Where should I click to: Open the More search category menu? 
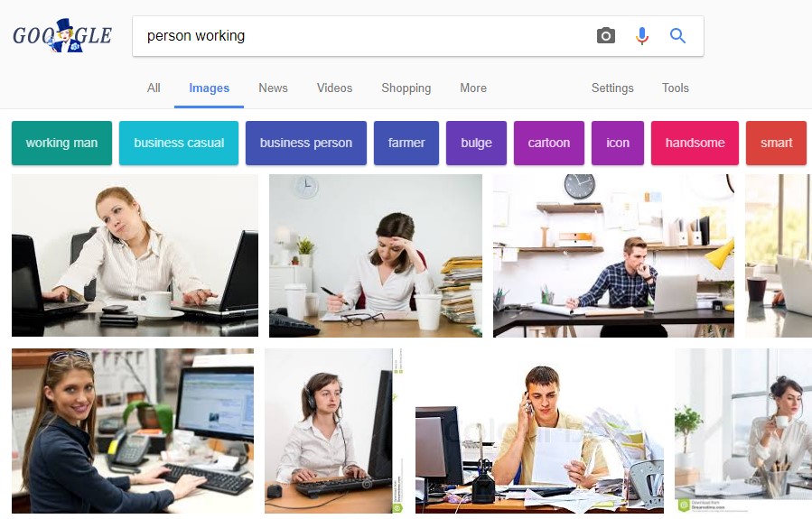pyautogui.click(x=473, y=88)
